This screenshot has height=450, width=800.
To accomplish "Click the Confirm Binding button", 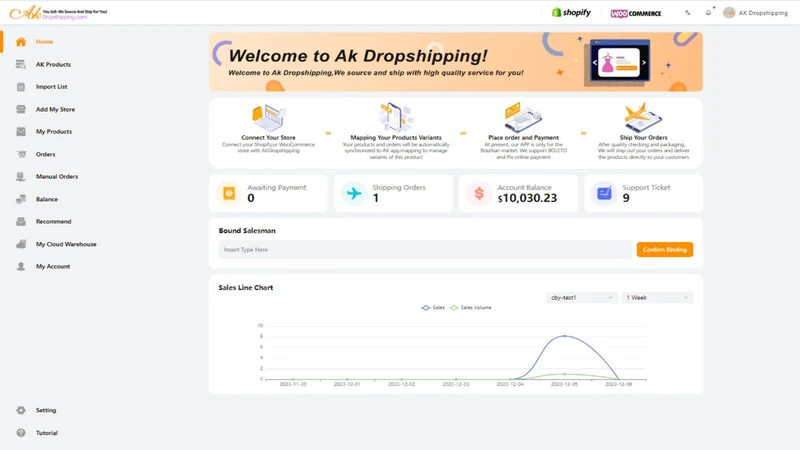I will point(665,249).
